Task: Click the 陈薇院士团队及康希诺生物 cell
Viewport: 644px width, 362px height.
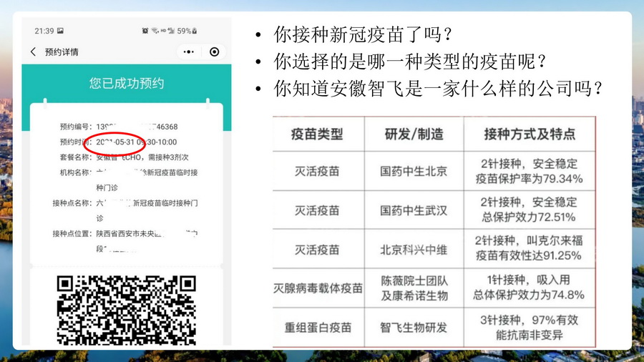Action: [414, 288]
